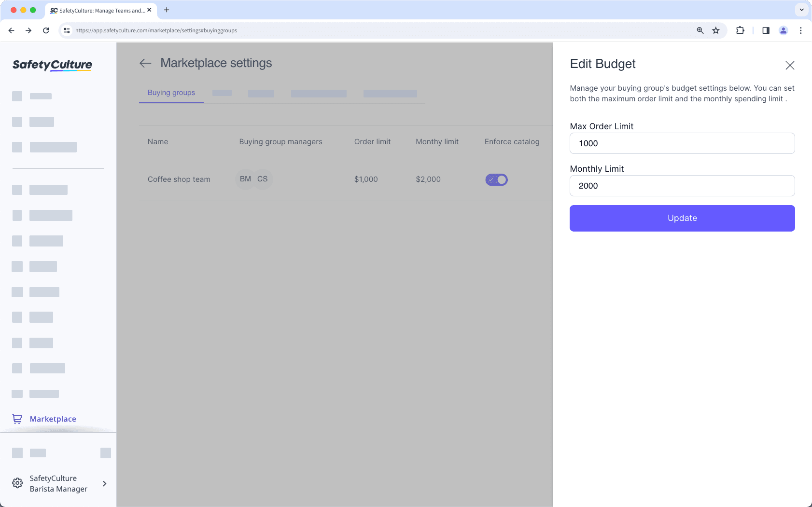Viewport: 812px width, 507px height.
Task: Open the tab search dropdown arrow
Action: tap(801, 10)
